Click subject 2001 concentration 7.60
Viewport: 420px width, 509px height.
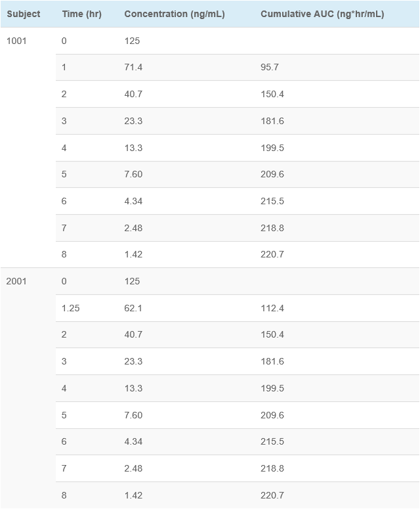pos(133,415)
